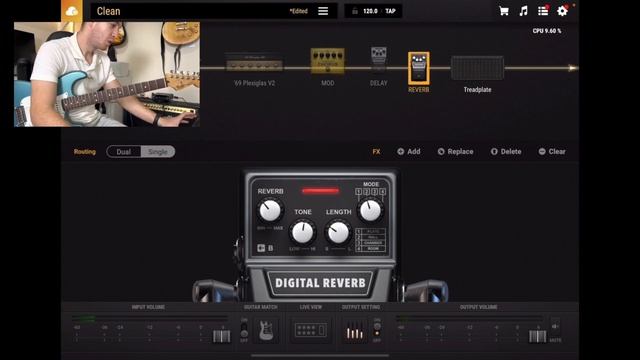Open the settings gear
The image size is (640, 360).
(x=562, y=11)
